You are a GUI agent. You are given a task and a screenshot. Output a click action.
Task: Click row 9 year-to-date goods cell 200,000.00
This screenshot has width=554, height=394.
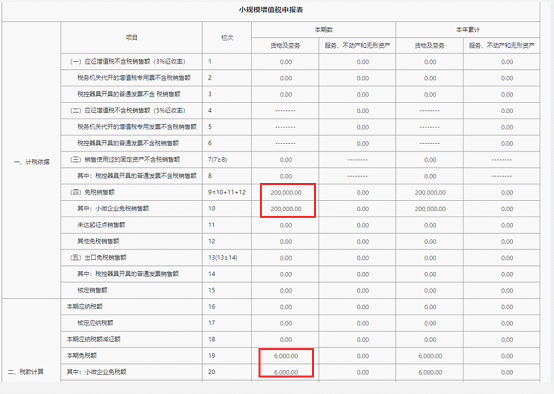pos(430,193)
